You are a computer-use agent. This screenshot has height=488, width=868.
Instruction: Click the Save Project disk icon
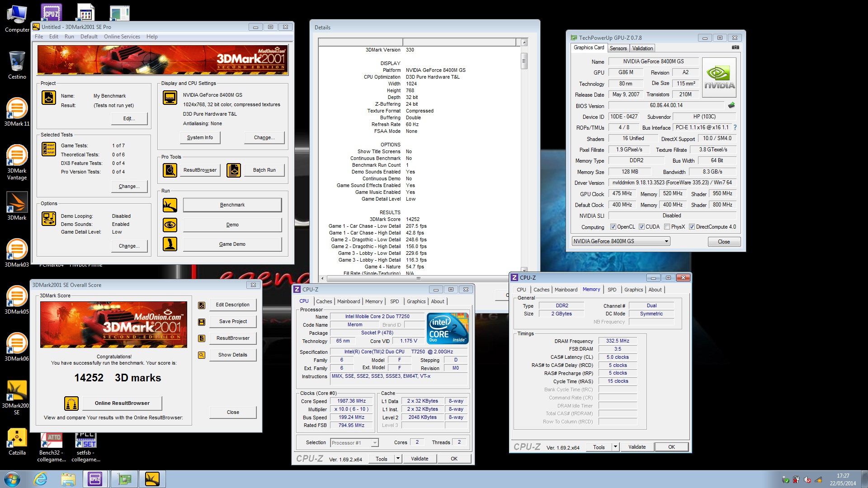coord(202,322)
